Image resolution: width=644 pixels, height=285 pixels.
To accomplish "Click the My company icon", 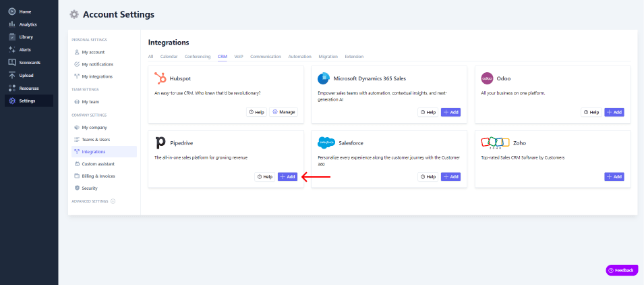I will [77, 128].
